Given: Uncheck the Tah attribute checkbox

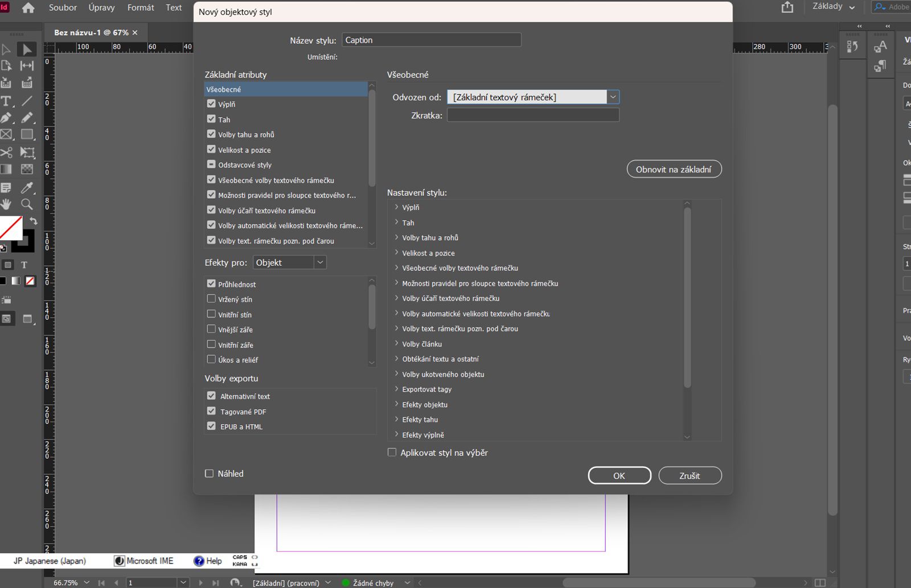Looking at the screenshot, I should click(x=211, y=119).
